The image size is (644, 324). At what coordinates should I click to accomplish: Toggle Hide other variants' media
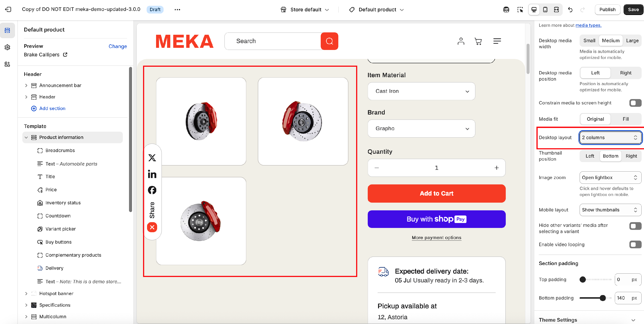[x=635, y=226]
